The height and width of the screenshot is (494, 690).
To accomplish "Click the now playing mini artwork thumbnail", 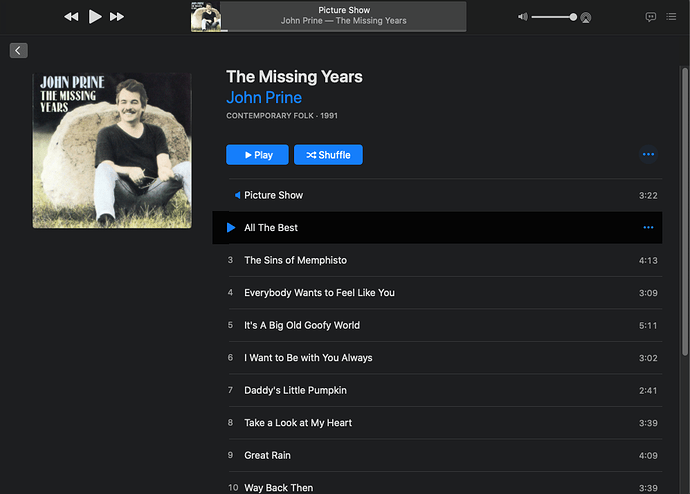I will click(206, 17).
